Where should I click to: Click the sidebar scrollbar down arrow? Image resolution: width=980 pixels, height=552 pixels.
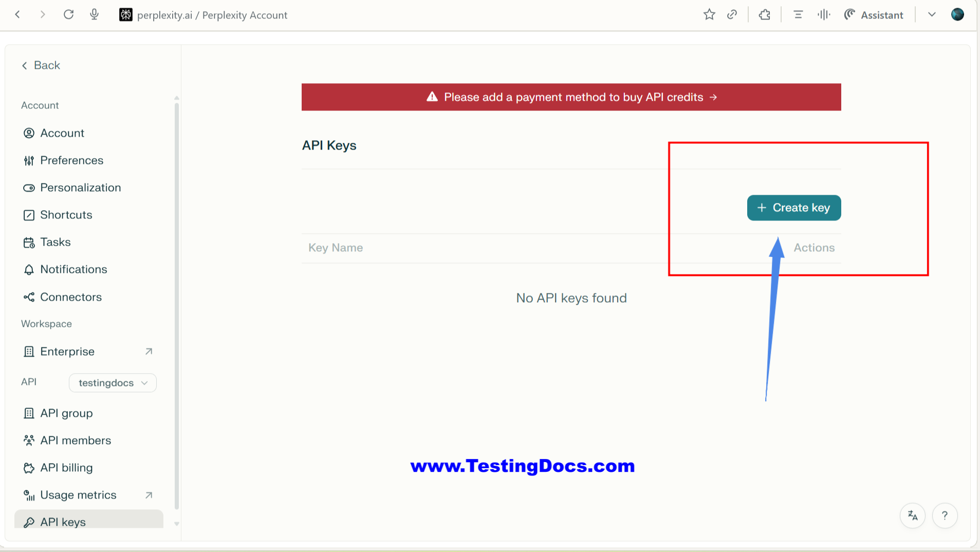click(177, 524)
